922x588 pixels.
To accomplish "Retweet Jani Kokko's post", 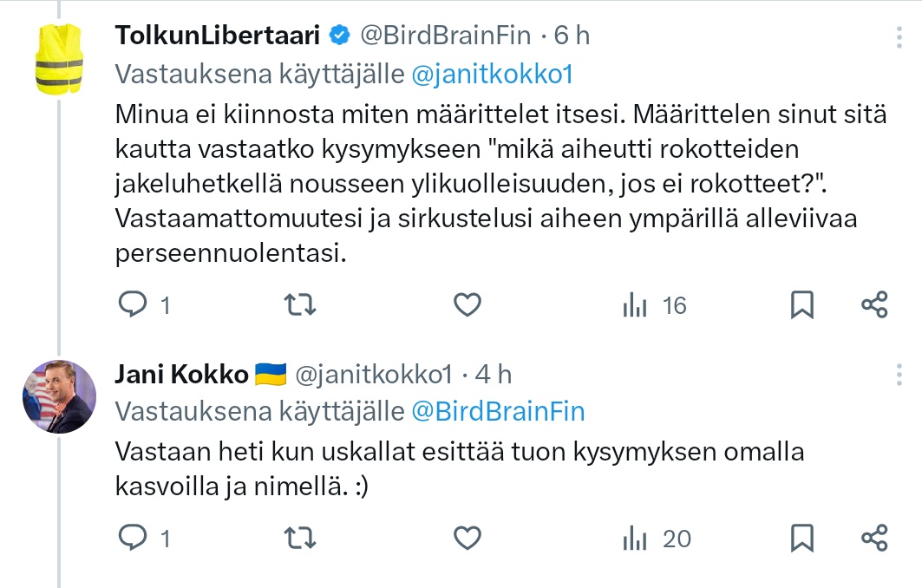I will tap(300, 538).
